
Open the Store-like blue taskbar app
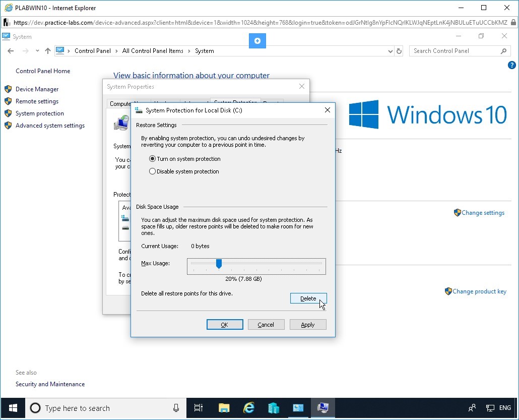click(274, 408)
